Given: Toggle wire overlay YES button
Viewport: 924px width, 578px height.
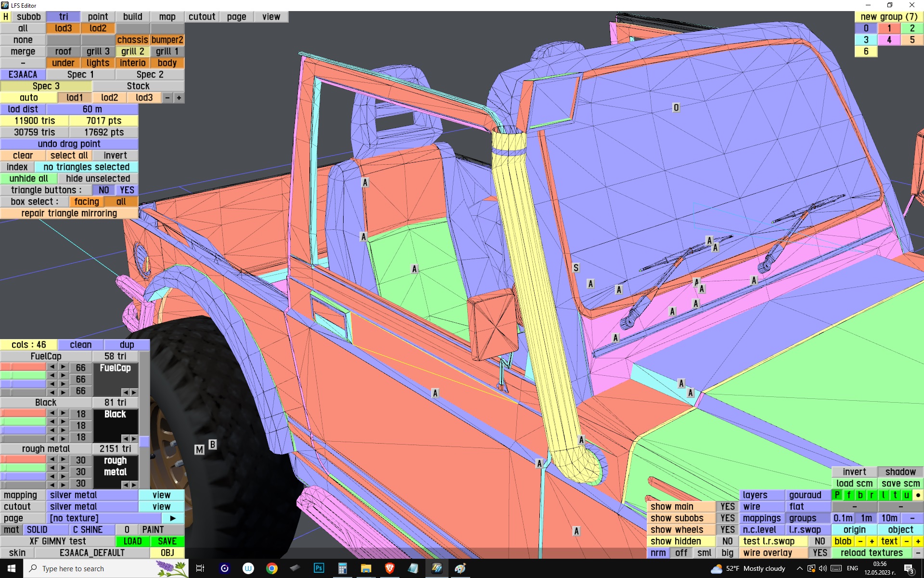Looking at the screenshot, I should 820,553.
